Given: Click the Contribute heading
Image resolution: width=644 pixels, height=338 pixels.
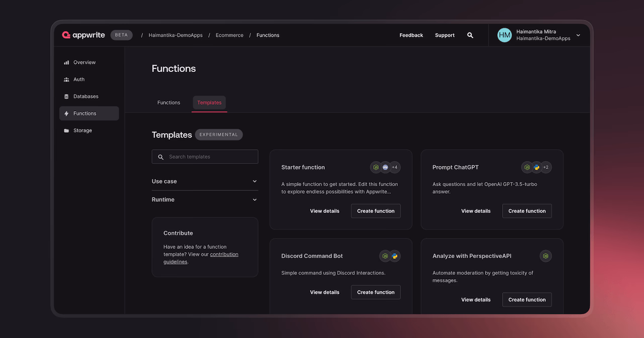Looking at the screenshot, I should click(178, 233).
